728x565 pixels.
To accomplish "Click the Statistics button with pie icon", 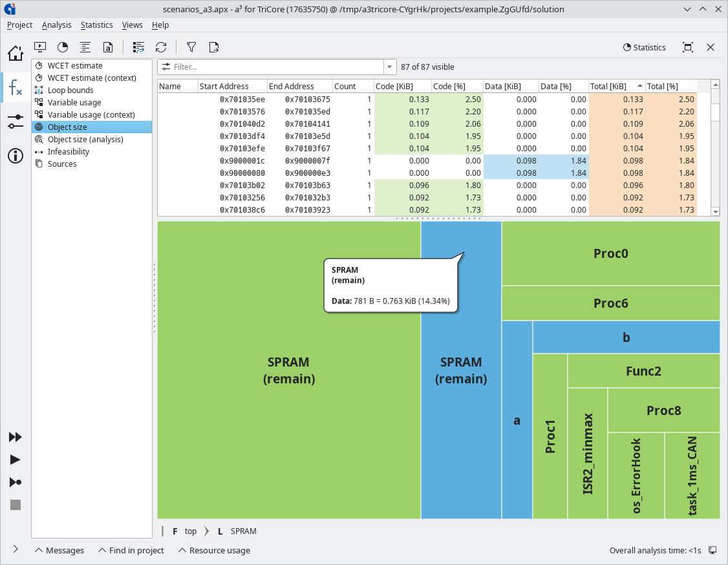I will [644, 47].
